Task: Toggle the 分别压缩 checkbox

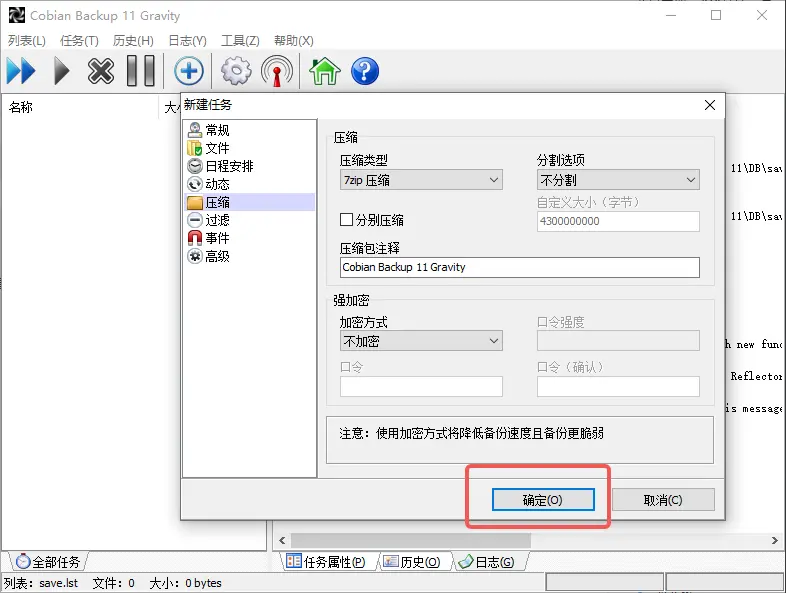Action: point(346,220)
